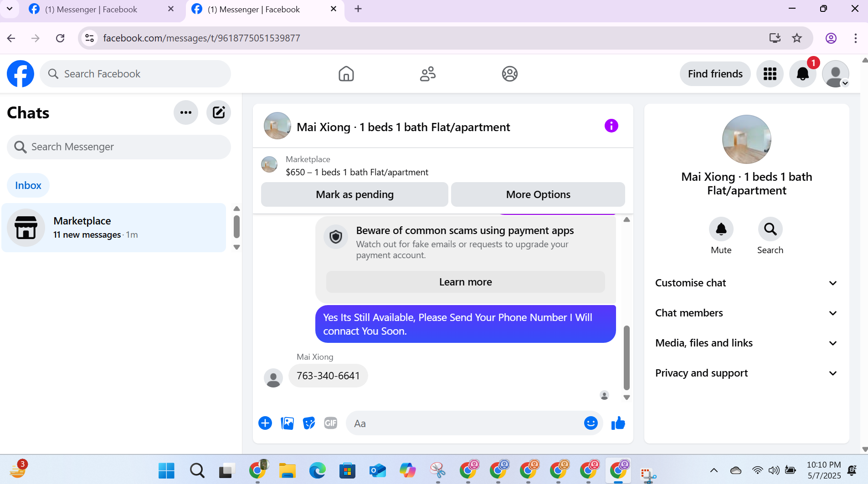Screen dimensions: 868x484
Task: Open Windows Start menu
Action: pos(166,470)
